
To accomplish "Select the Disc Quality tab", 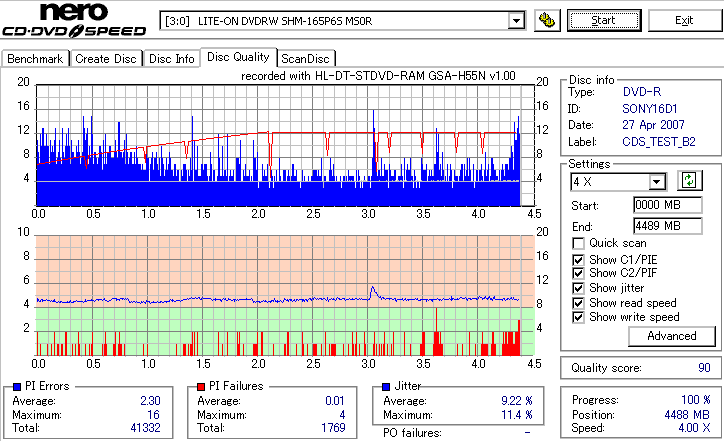I will point(238,57).
